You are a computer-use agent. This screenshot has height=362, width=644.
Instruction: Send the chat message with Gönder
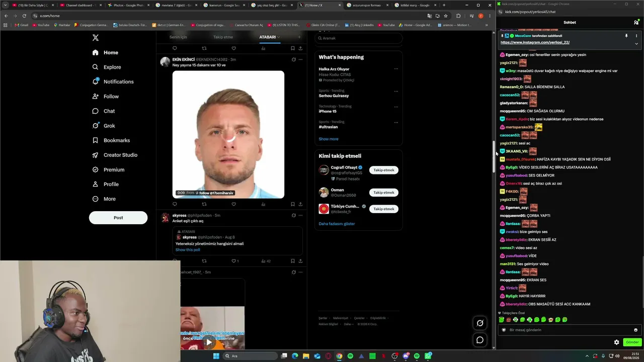tap(632, 342)
